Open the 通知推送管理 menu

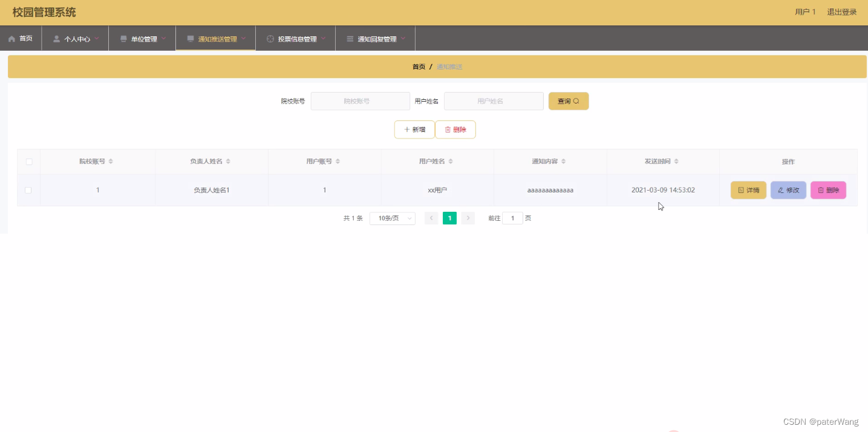(216, 38)
